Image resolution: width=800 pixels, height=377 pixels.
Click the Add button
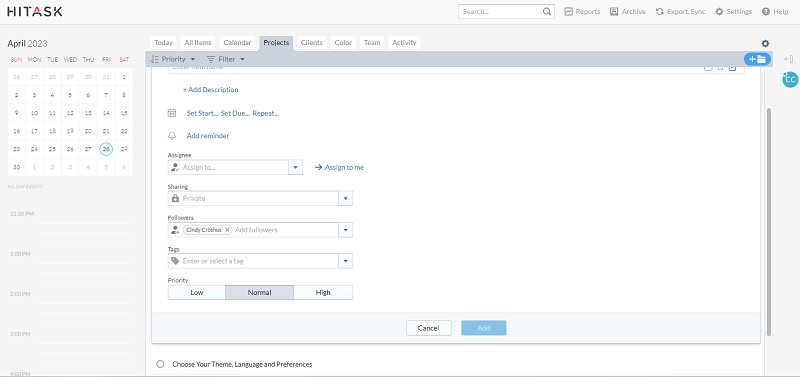484,328
